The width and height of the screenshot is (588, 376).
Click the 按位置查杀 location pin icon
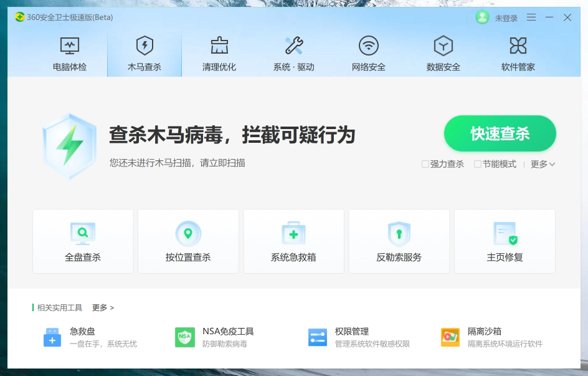tap(188, 233)
